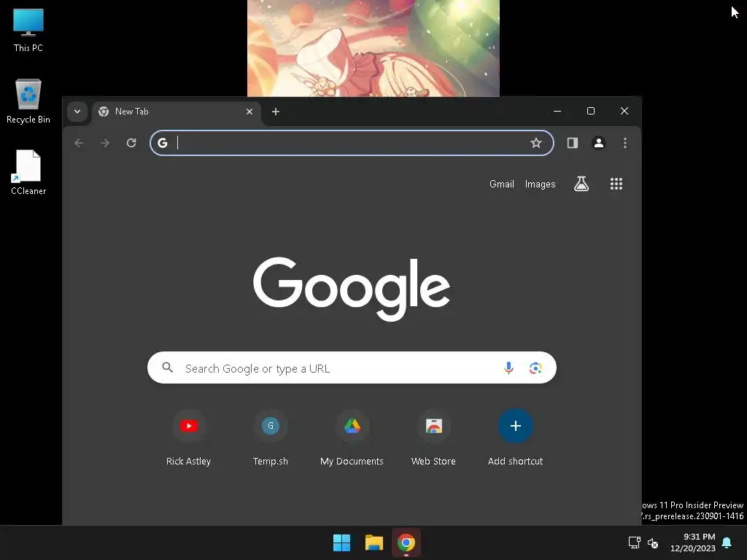747x560 pixels.
Task: Open File Explorer from taskbar
Action: click(374, 542)
